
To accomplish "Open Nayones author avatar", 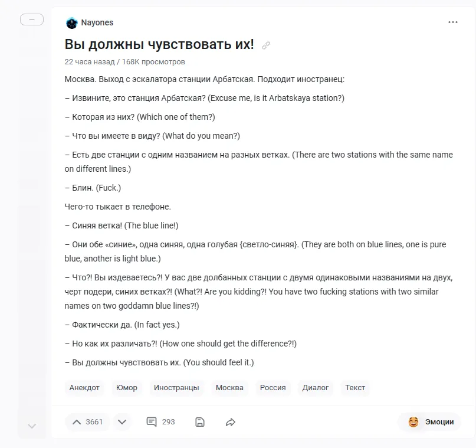I will 71,23.
